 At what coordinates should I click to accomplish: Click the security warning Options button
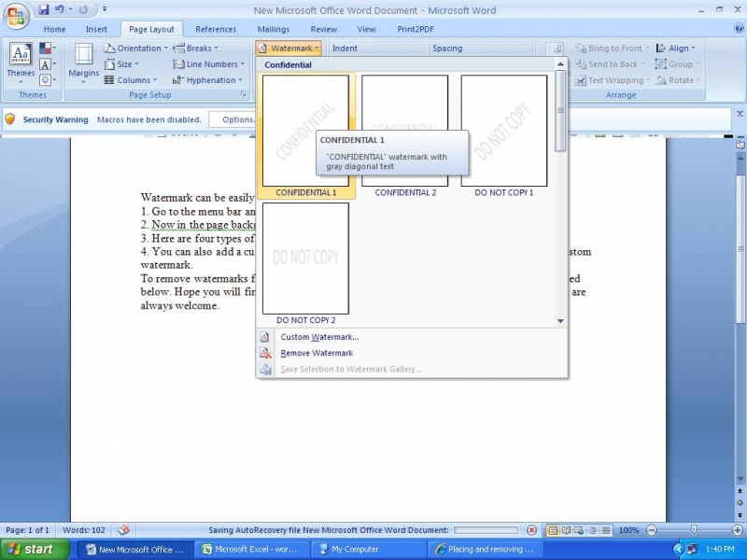238,119
